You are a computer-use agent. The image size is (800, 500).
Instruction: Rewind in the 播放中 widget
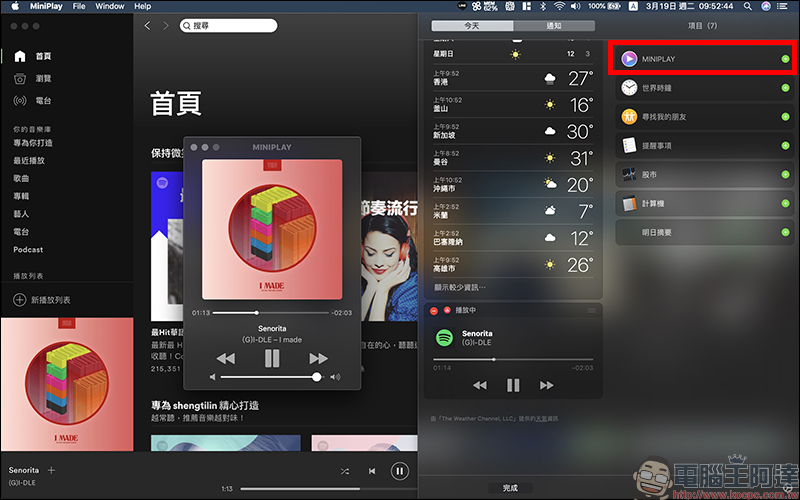pyautogui.click(x=480, y=385)
